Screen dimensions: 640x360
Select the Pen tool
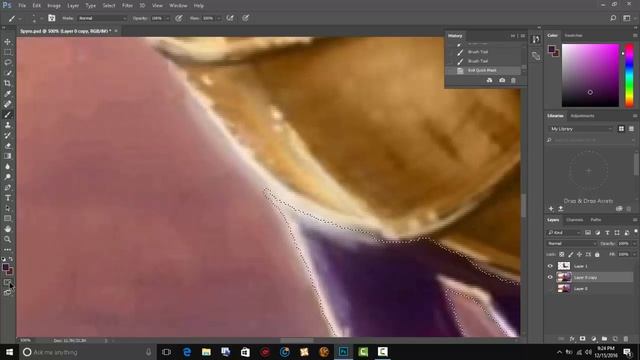pos(7,187)
